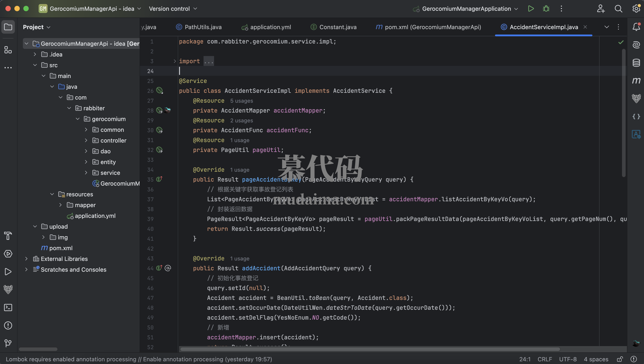Toggle the Project tool window folder icon
644x364 pixels.
coord(8,27)
